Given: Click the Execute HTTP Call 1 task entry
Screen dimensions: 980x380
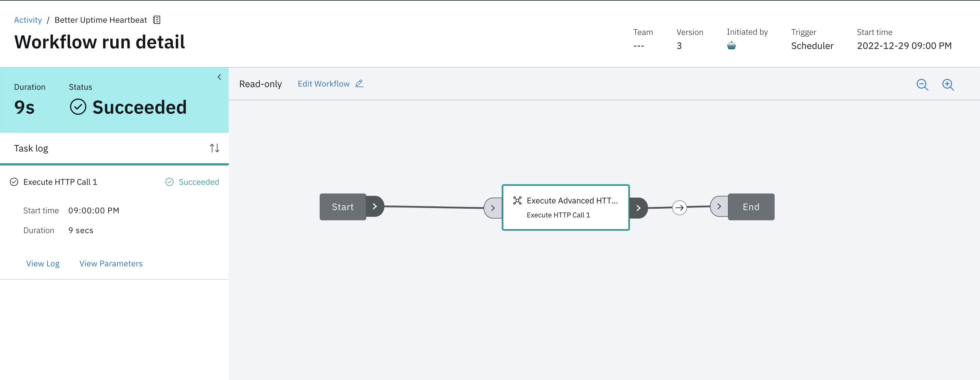Looking at the screenshot, I should pos(60,182).
